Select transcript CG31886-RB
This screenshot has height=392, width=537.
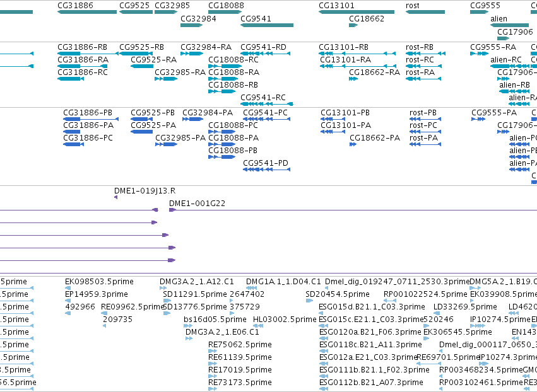(82, 47)
